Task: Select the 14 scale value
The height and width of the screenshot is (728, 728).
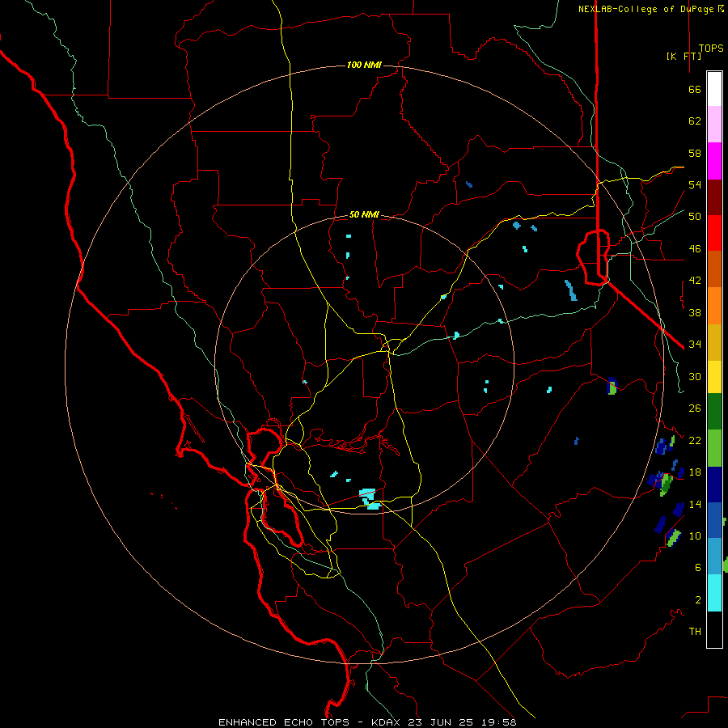Action: pyautogui.click(x=695, y=504)
